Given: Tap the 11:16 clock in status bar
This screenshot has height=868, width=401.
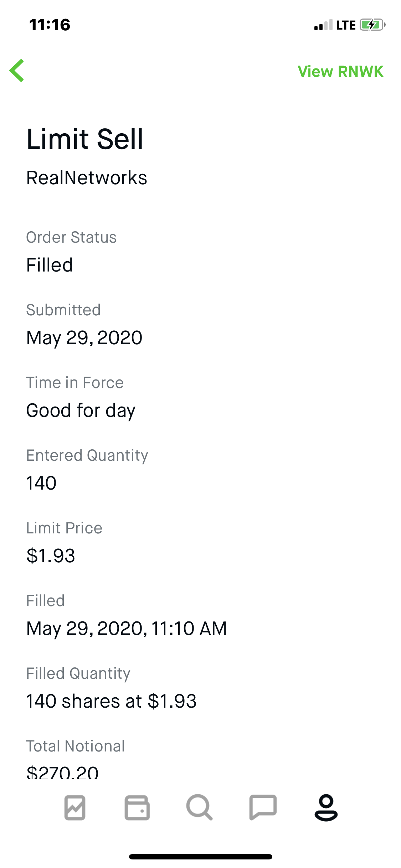Looking at the screenshot, I should click(x=50, y=25).
